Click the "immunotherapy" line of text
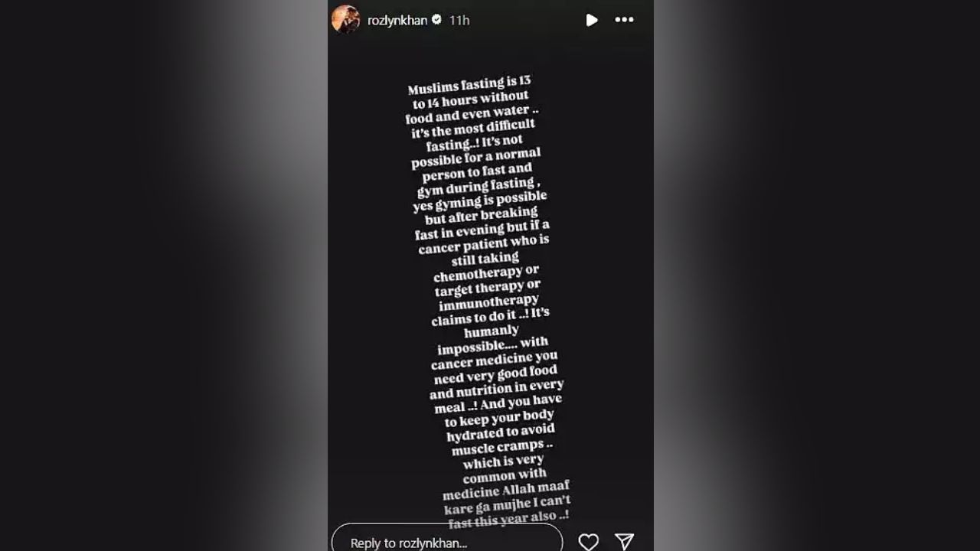 pyautogui.click(x=489, y=302)
